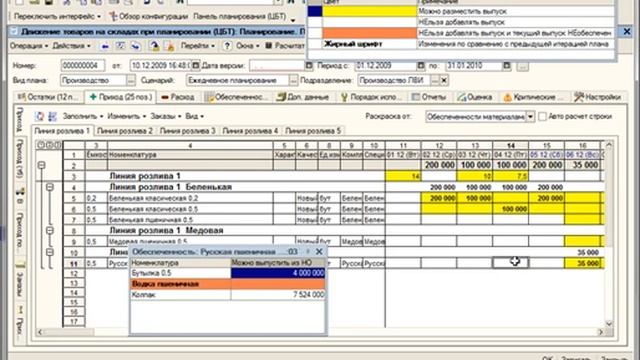
Task: Open the Действия menu
Action: pos(71,46)
